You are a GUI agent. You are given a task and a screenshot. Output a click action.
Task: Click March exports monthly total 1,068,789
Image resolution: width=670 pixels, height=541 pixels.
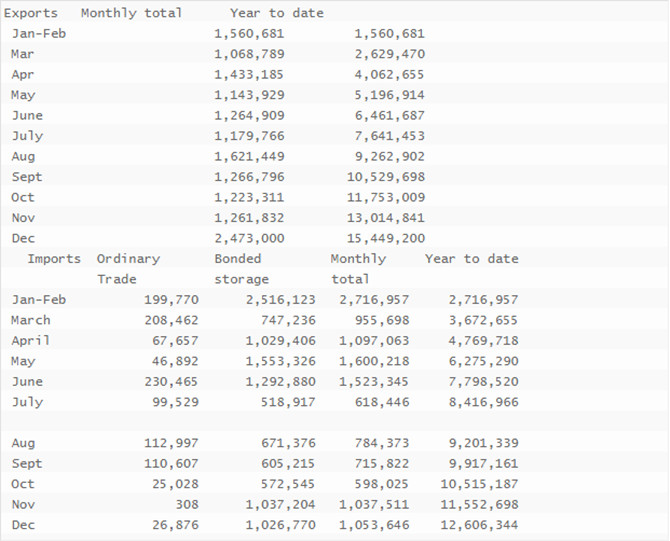[x=249, y=54]
